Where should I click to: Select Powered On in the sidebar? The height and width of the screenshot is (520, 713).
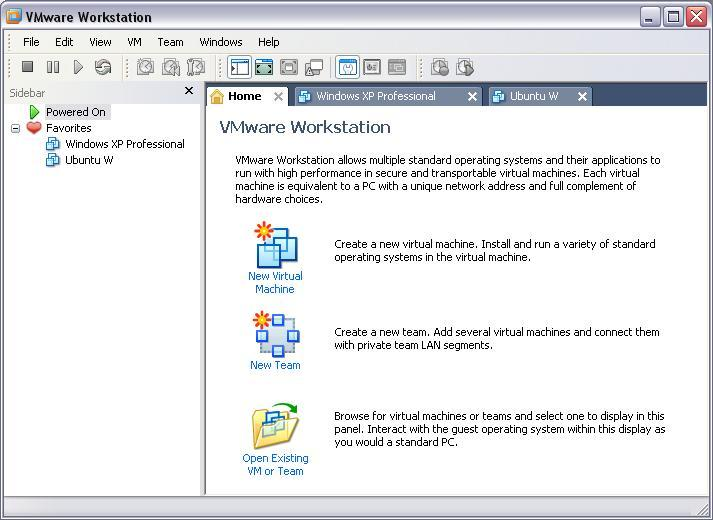point(75,112)
